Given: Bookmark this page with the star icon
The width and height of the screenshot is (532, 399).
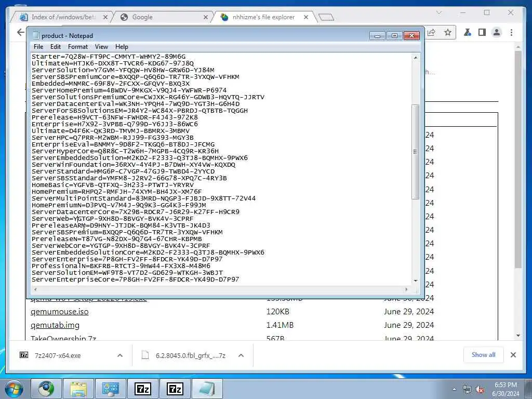Looking at the screenshot, I should (x=448, y=32).
